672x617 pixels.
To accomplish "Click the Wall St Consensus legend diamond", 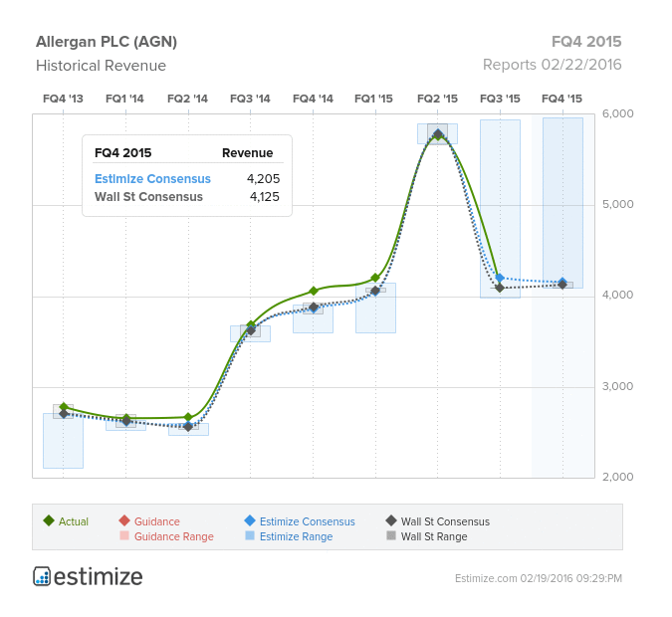I will (391, 520).
